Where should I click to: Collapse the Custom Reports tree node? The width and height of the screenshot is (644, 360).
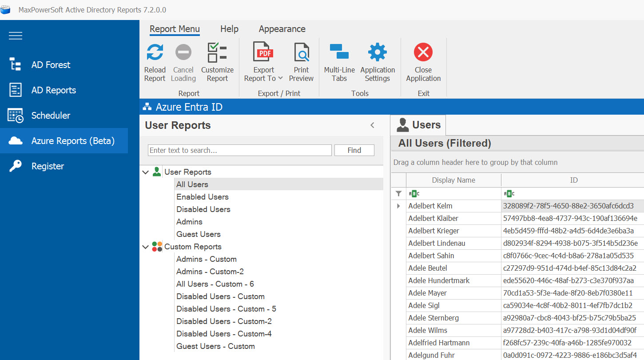coord(145,247)
